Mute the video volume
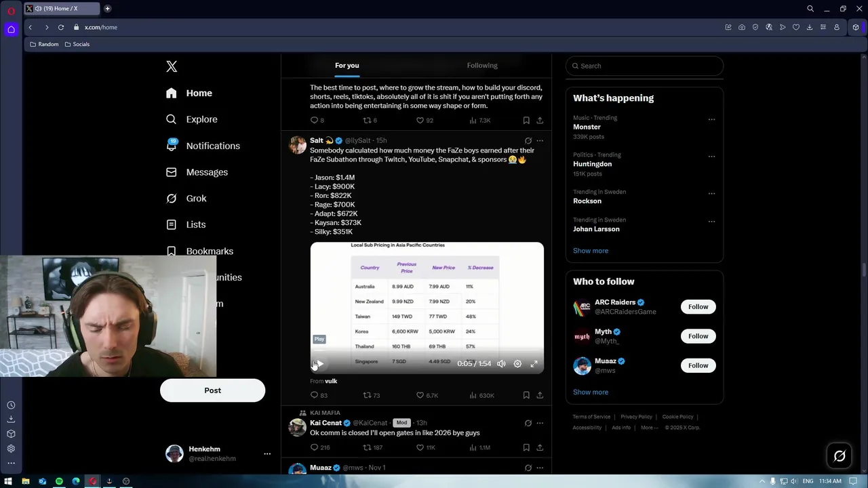 [501, 364]
